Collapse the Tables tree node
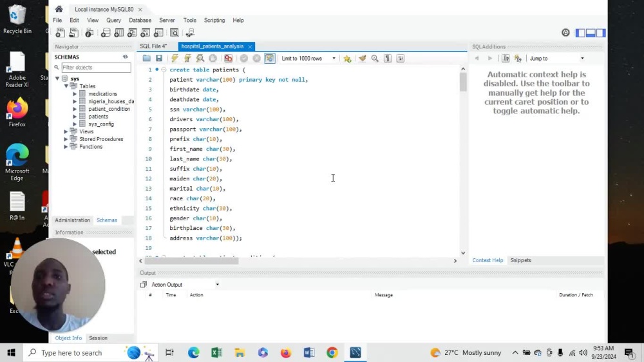Viewport: 644px width, 362px height. (66, 86)
